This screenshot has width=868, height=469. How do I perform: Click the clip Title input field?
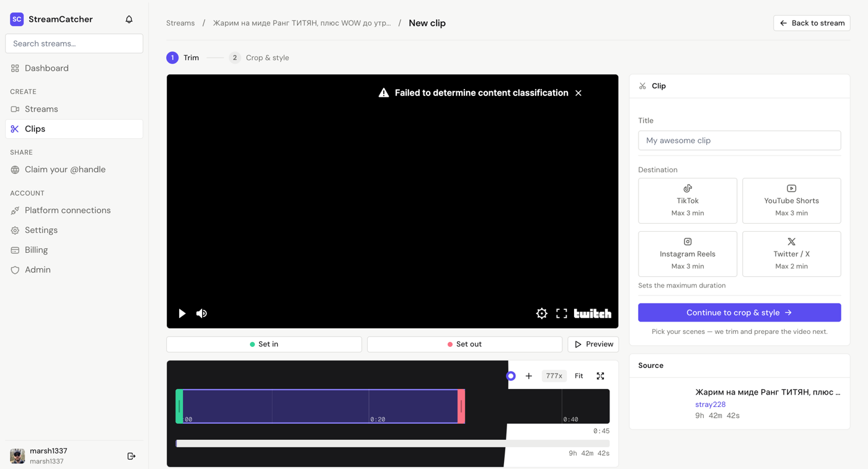(x=740, y=141)
